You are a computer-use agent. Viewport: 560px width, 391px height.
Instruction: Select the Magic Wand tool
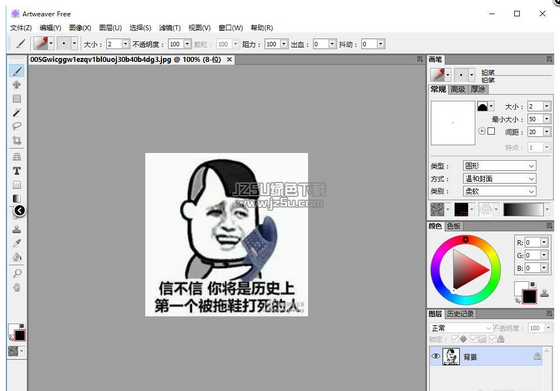(17, 112)
